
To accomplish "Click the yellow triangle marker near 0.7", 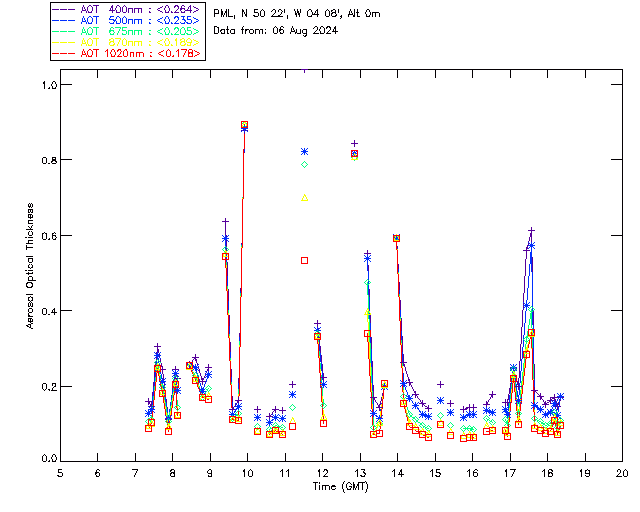I will pos(304,198).
